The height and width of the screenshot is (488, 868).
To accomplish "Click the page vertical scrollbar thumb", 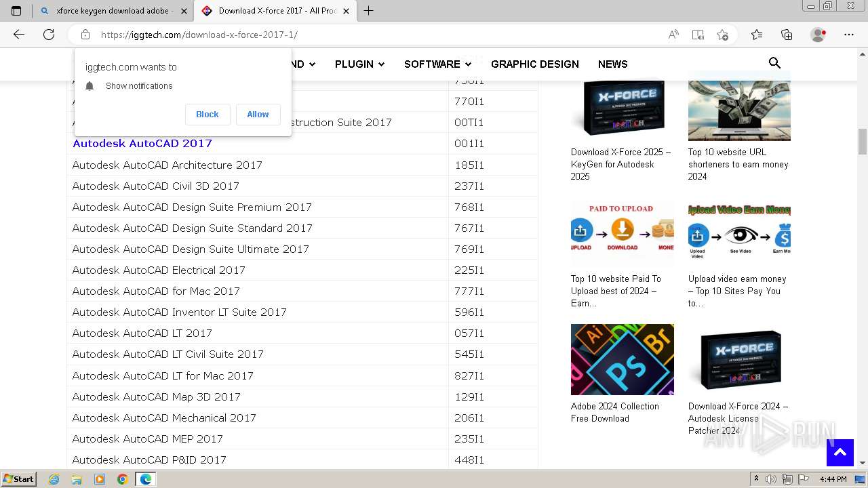I will (863, 142).
